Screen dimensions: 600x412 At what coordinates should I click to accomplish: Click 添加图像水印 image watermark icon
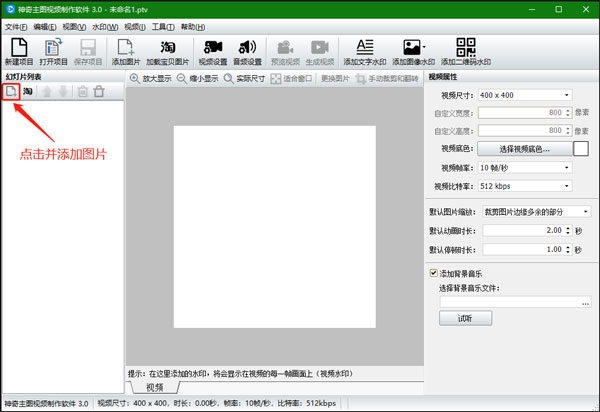click(413, 47)
